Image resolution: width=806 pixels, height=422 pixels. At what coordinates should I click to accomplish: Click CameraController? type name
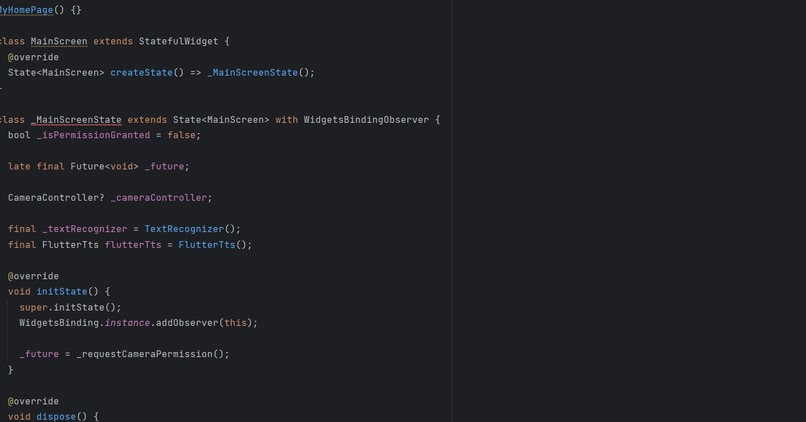coord(56,198)
